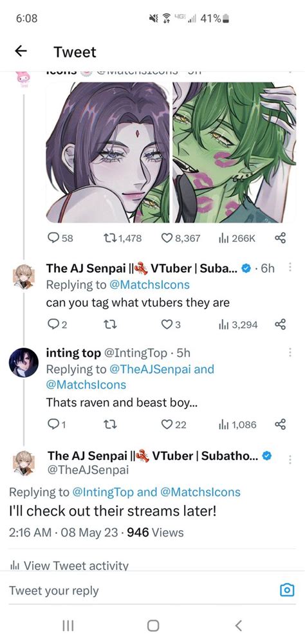Like the 'can you tag what vtubers' reply
The height and width of the screenshot is (644, 305).
[171, 325]
